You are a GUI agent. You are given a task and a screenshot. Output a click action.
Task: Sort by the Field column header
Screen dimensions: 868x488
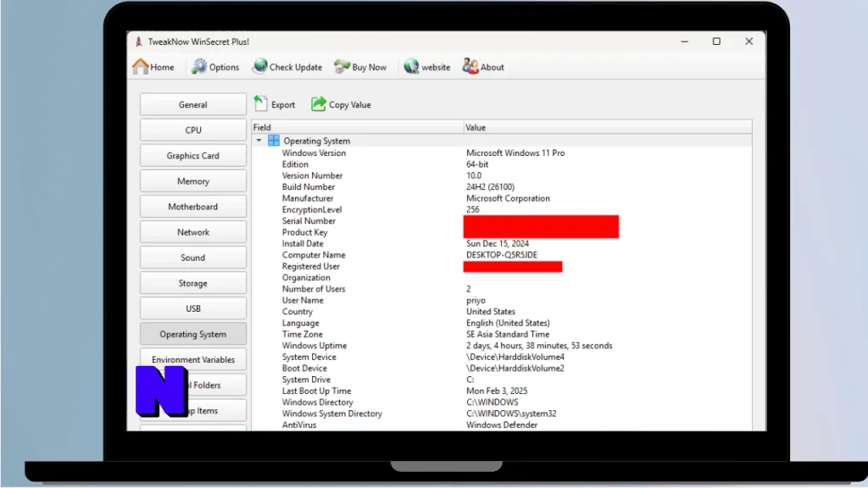point(358,127)
